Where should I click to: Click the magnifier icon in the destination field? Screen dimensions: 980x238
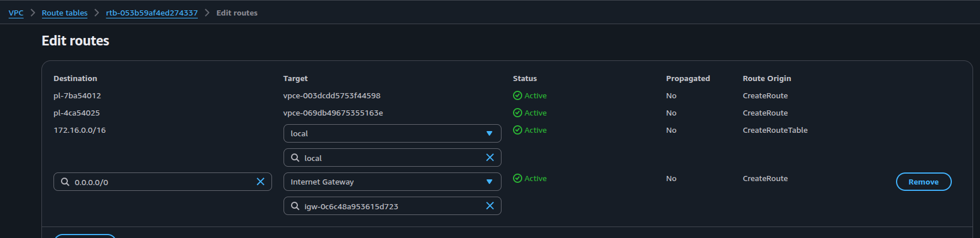65,182
